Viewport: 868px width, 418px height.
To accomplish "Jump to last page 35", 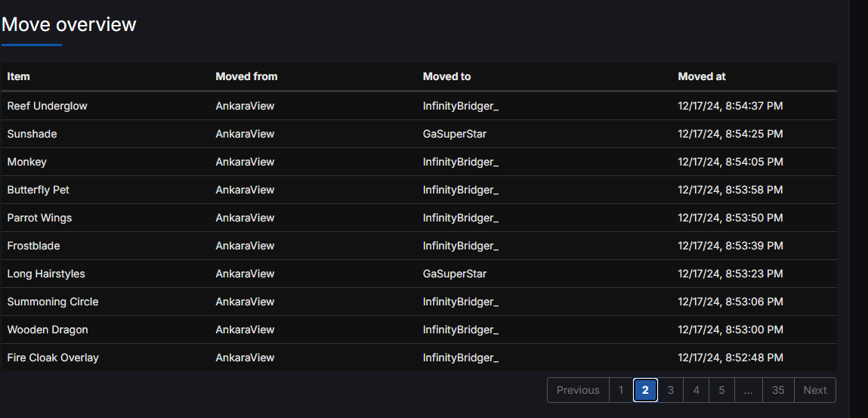I will coord(778,390).
